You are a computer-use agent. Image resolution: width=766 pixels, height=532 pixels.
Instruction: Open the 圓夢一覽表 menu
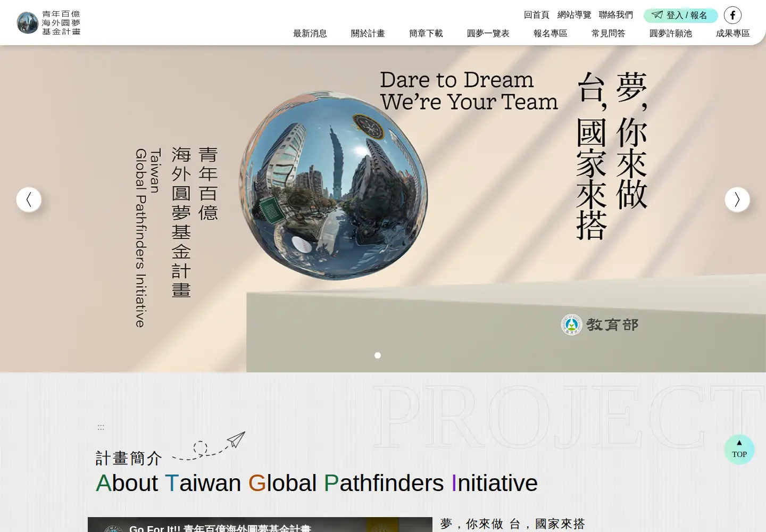(x=488, y=34)
